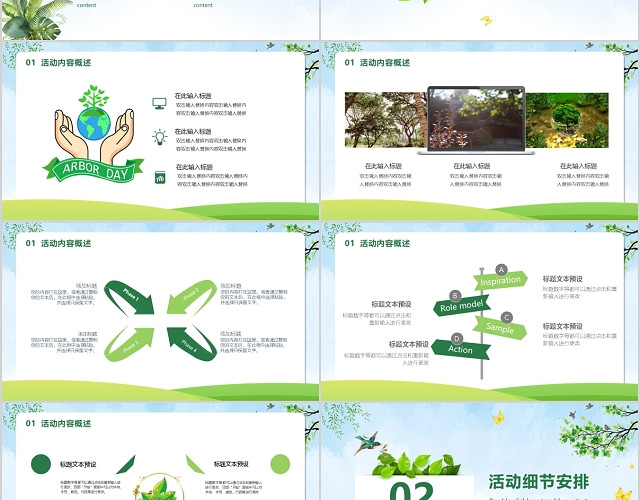Click the gray circle labeled A
Screen dimensions: 640x500
click(501, 270)
